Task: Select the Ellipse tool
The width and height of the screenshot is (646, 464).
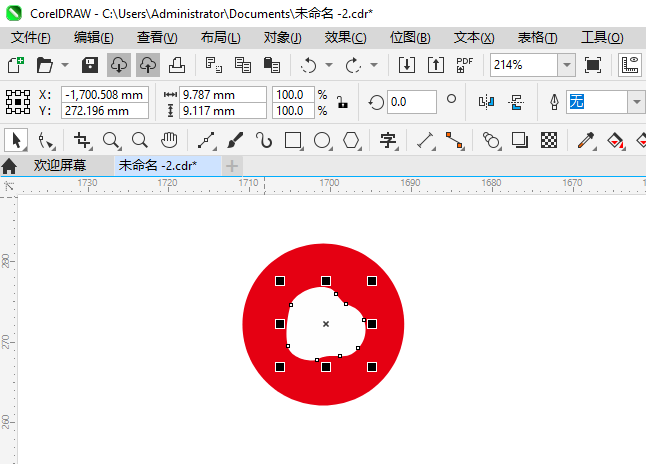Action: pos(323,141)
